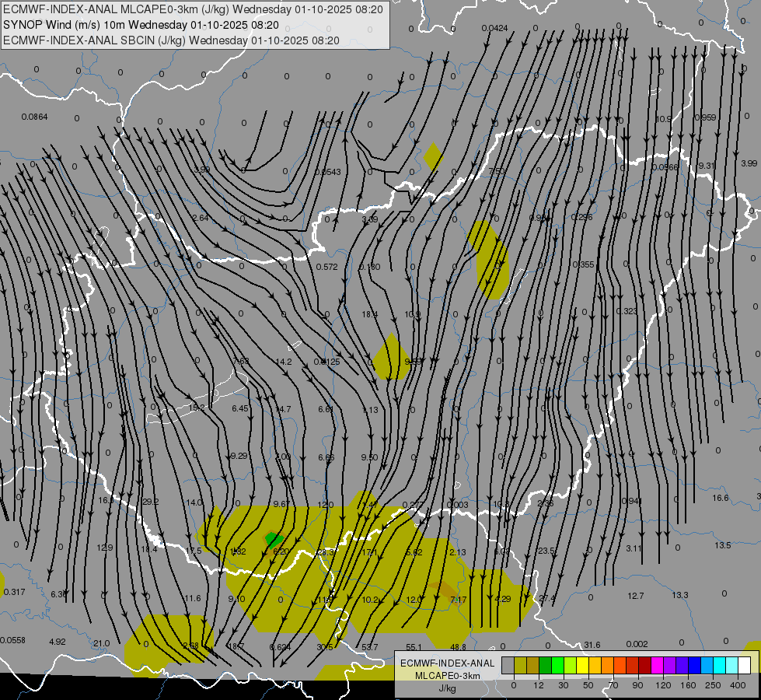Click the map value 0.0543
This screenshot has height=700, width=761.
tap(327, 172)
